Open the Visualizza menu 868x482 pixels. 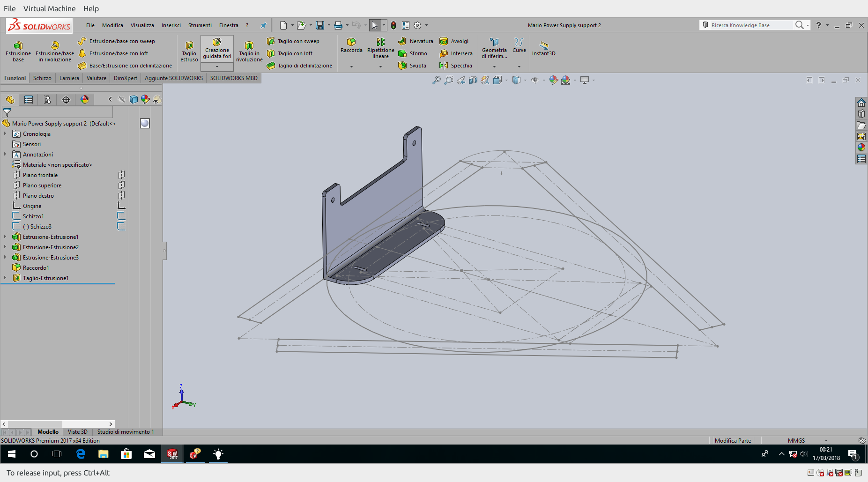click(142, 25)
